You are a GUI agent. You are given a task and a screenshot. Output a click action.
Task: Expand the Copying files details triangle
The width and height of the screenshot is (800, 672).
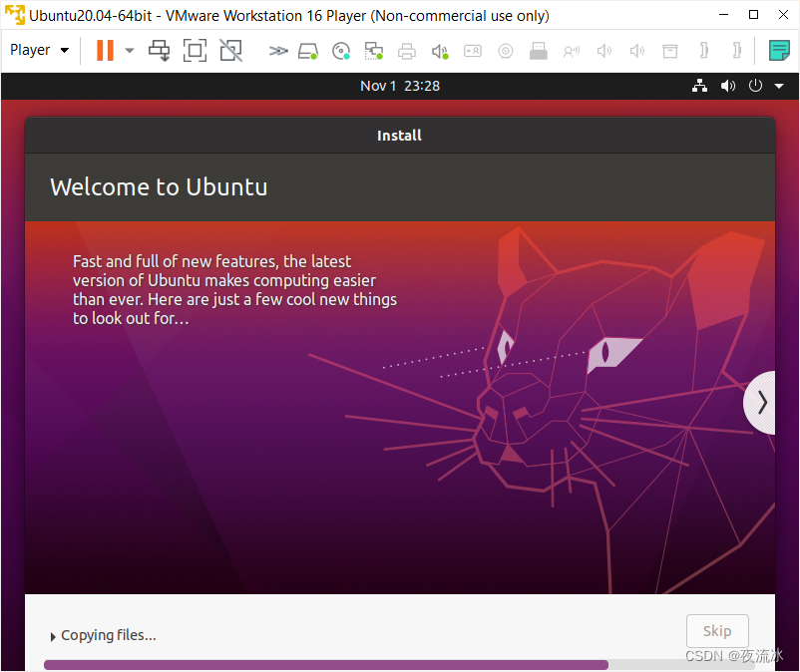coord(53,636)
